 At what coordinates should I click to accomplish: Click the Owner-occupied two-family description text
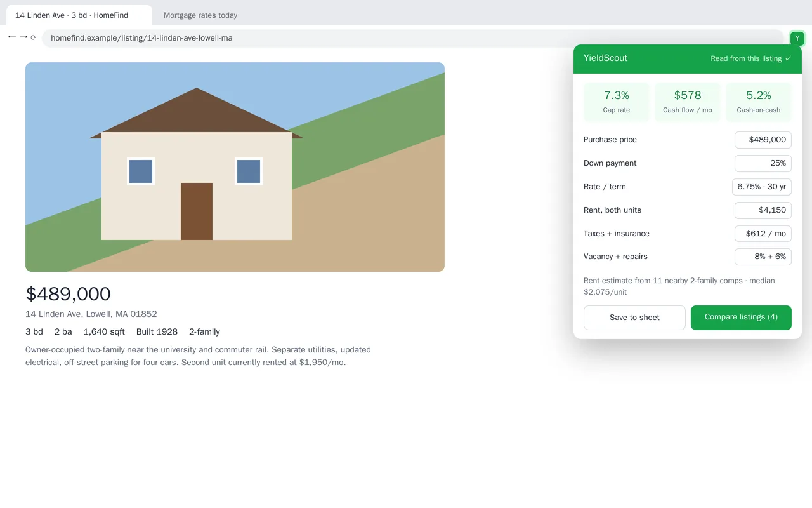(198, 356)
